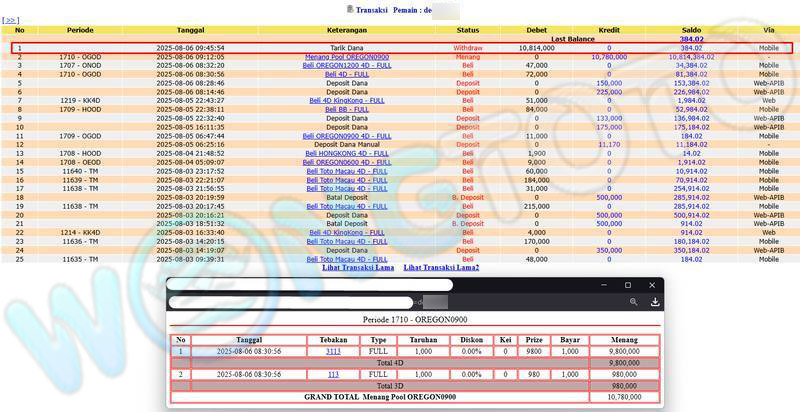This screenshot has width=800, height=412.
Task: Open Beli OREGON0900 4D - FULL link
Action: click(347, 136)
